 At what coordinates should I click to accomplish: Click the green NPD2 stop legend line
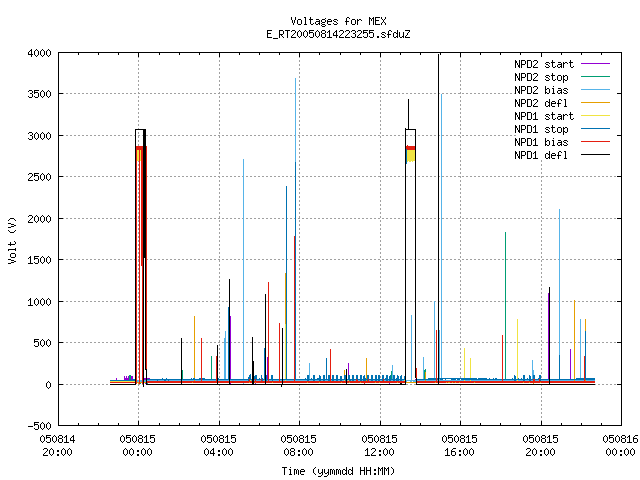coord(596,77)
